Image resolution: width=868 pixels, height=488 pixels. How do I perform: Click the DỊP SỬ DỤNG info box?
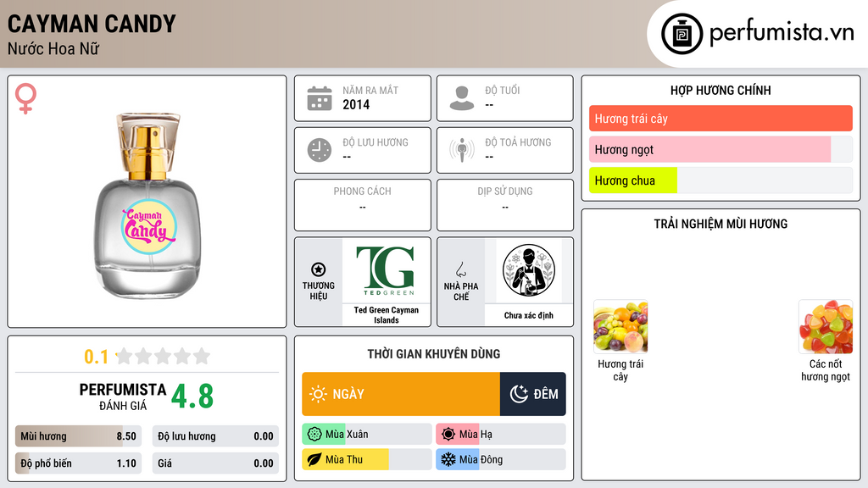[x=505, y=205]
